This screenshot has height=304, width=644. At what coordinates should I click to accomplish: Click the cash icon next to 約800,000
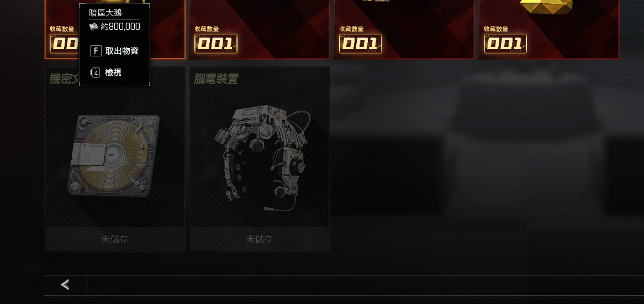point(94,27)
